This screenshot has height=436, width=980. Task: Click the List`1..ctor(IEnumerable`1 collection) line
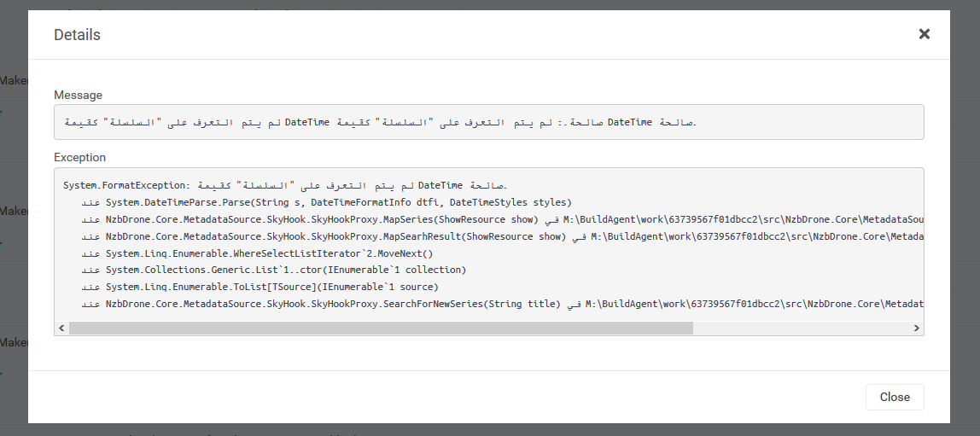pos(274,270)
